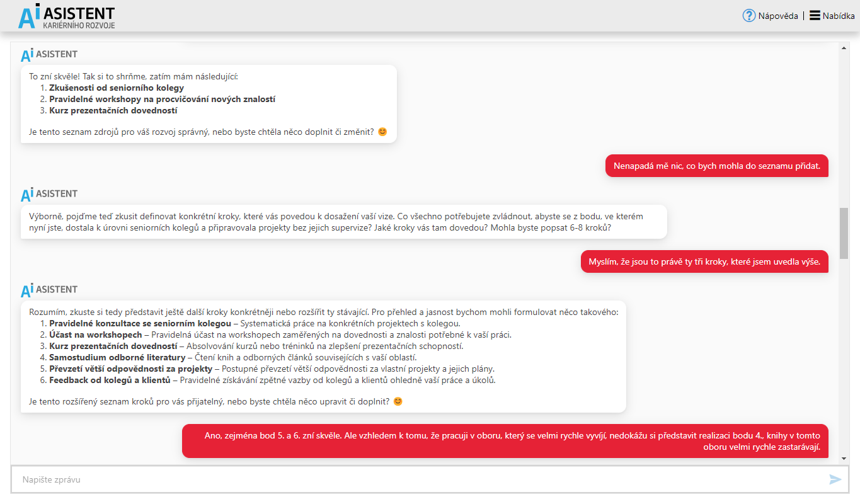Click 'Samostudium odborné literatury' step
860x504 pixels.
(x=117, y=357)
